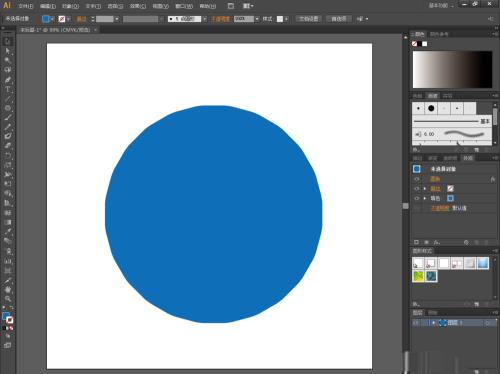Select the Paintbrush tool
The height and width of the screenshot is (374, 500).
pyautogui.click(x=8, y=118)
